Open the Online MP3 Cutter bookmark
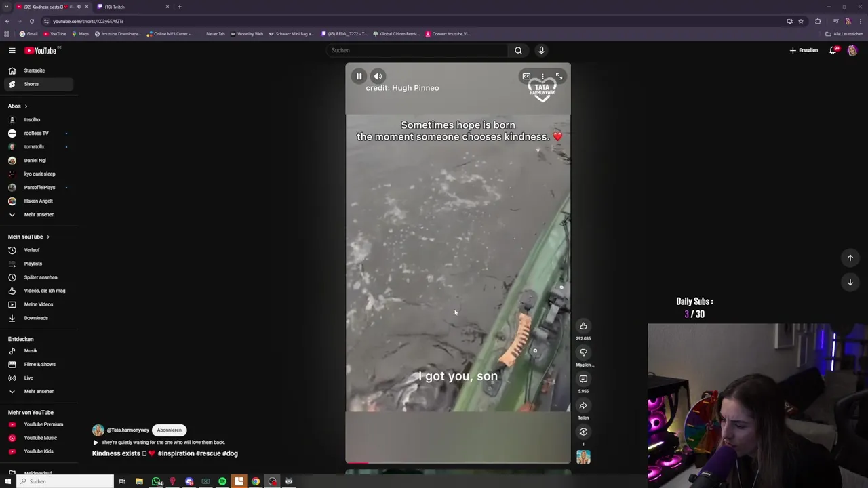This screenshot has height=488, width=868. click(170, 34)
